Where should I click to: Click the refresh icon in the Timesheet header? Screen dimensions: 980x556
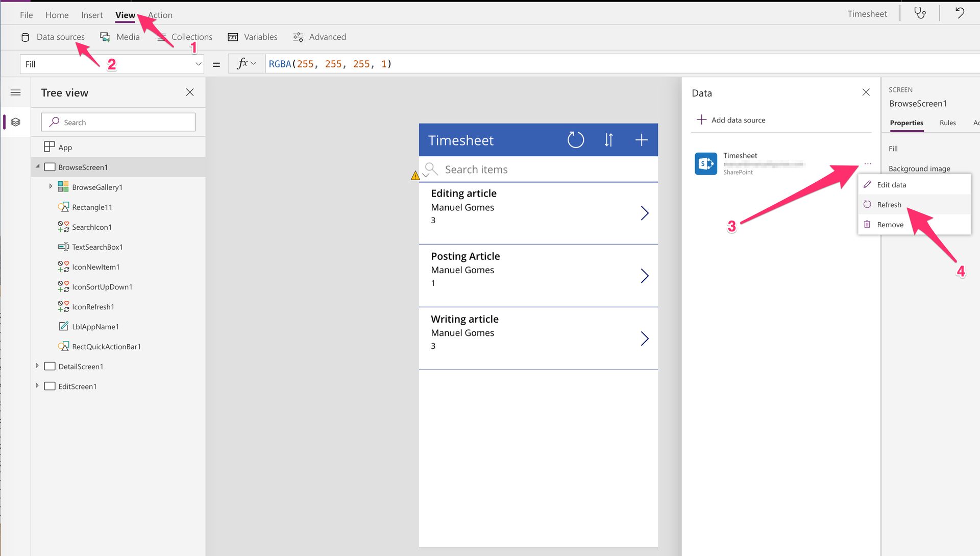(575, 139)
